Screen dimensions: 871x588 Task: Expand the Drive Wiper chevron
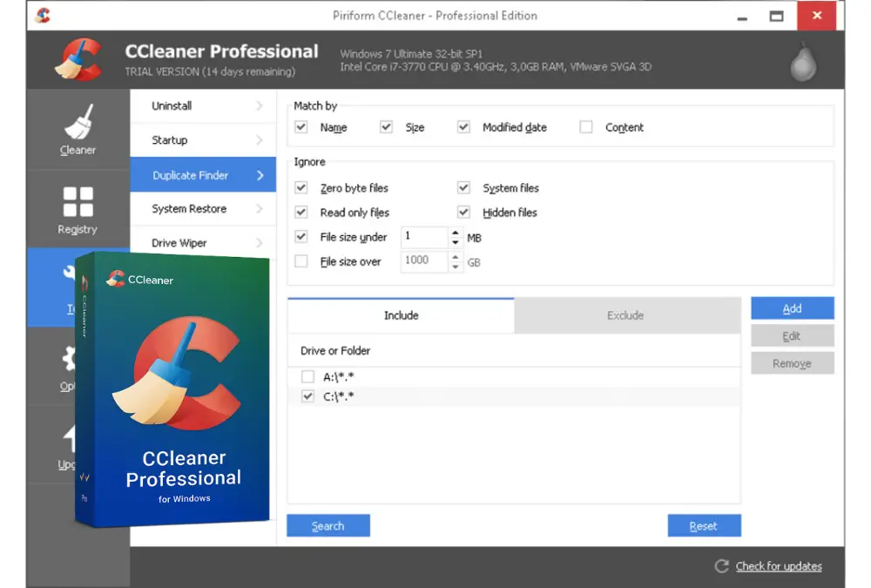(x=260, y=243)
